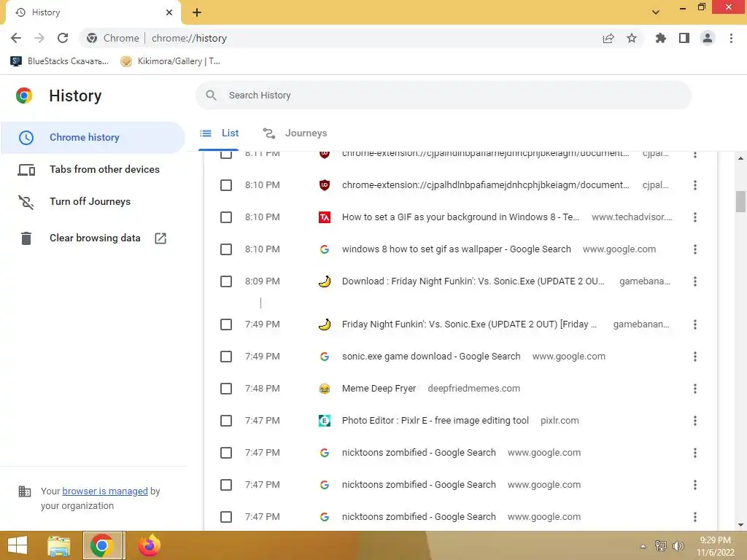This screenshot has width=747, height=560.
Task: Open the BlueStacks bookmark
Action: [x=60, y=61]
